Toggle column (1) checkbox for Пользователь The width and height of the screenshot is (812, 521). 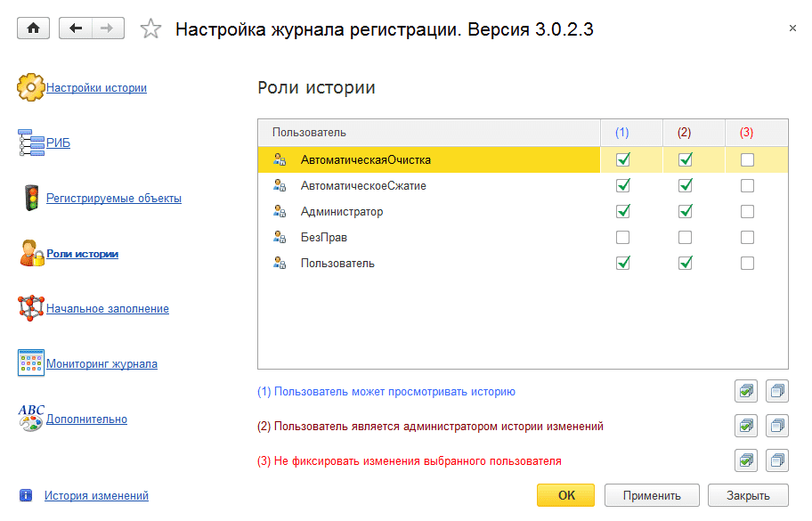click(622, 264)
